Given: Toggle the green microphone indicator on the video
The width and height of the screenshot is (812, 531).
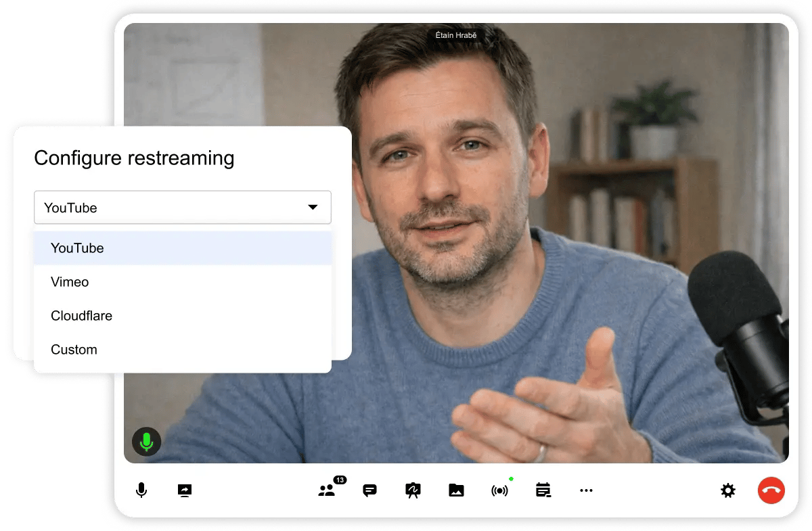Looking at the screenshot, I should tap(146, 442).
